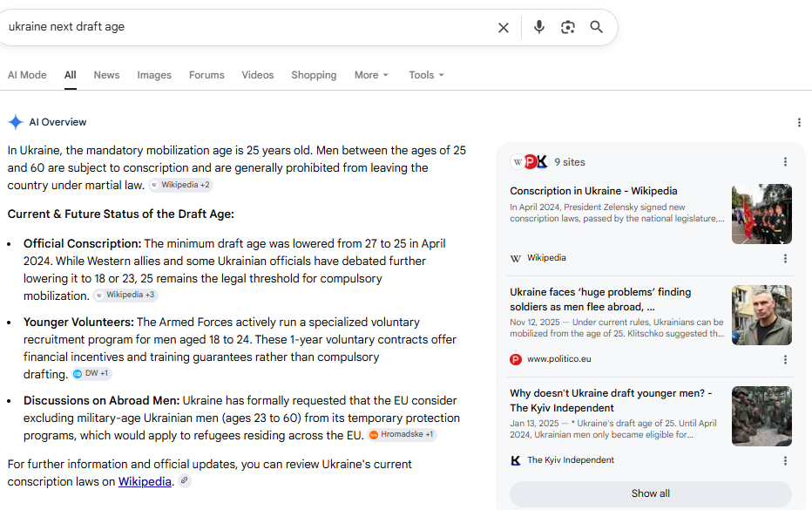
Task: Click the stacked source favicons beside 9 sites
Action: 529,162
